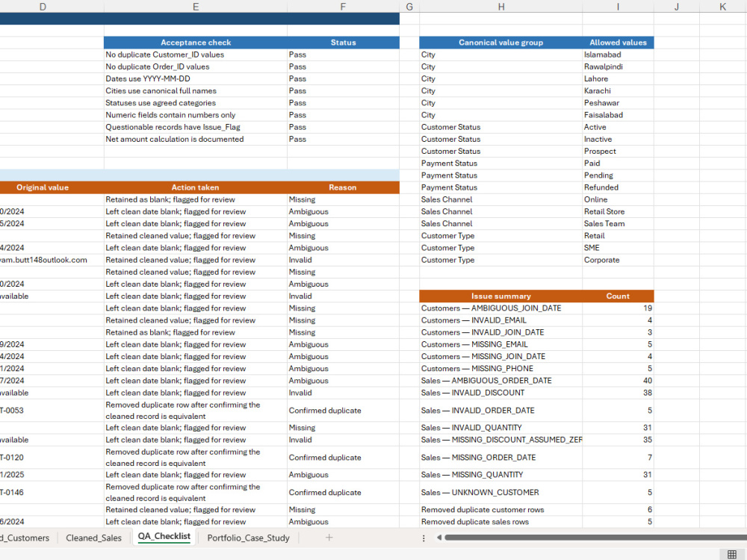
Task: Select column J header
Action: pyautogui.click(x=677, y=7)
